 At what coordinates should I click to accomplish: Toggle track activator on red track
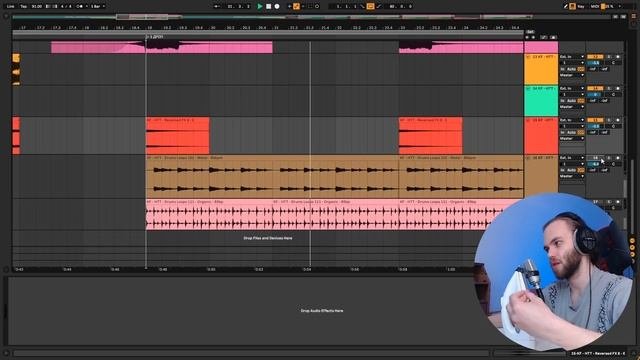tap(595, 120)
